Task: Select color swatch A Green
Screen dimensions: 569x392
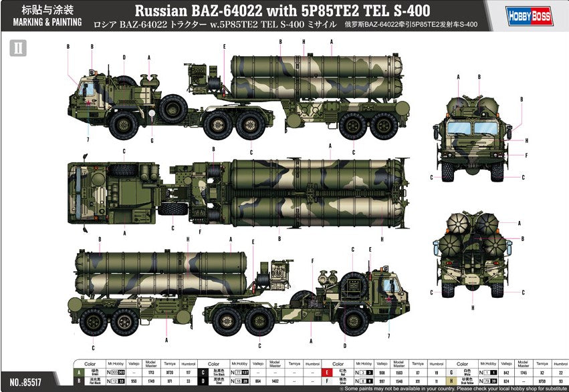Action: click(79, 373)
